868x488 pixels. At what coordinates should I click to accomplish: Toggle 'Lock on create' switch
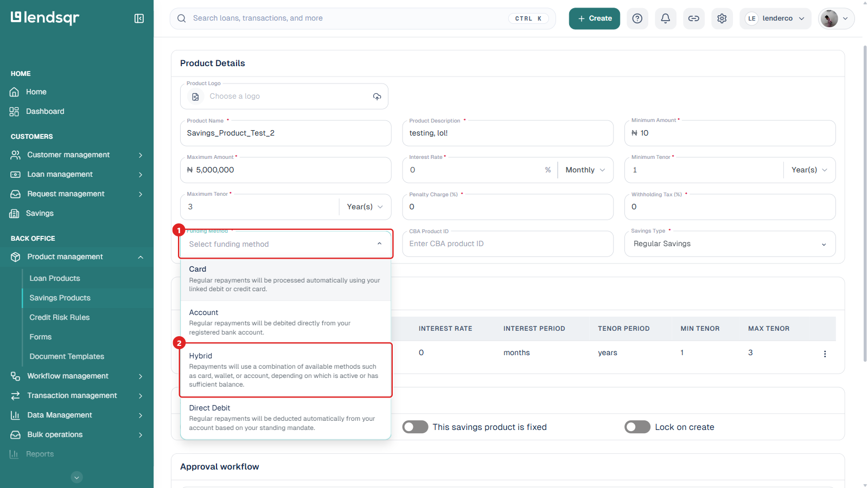tap(637, 427)
